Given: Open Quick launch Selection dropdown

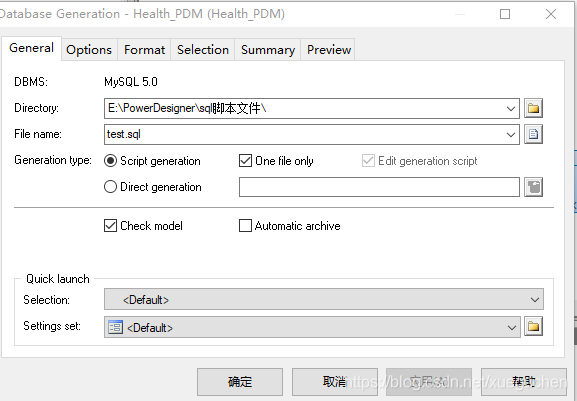Looking at the screenshot, I should (324, 299).
